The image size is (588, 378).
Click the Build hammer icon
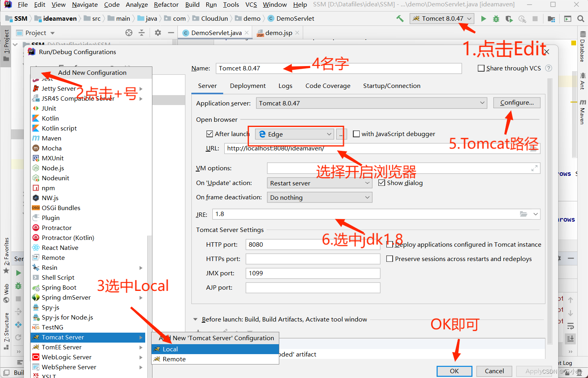tap(400, 19)
